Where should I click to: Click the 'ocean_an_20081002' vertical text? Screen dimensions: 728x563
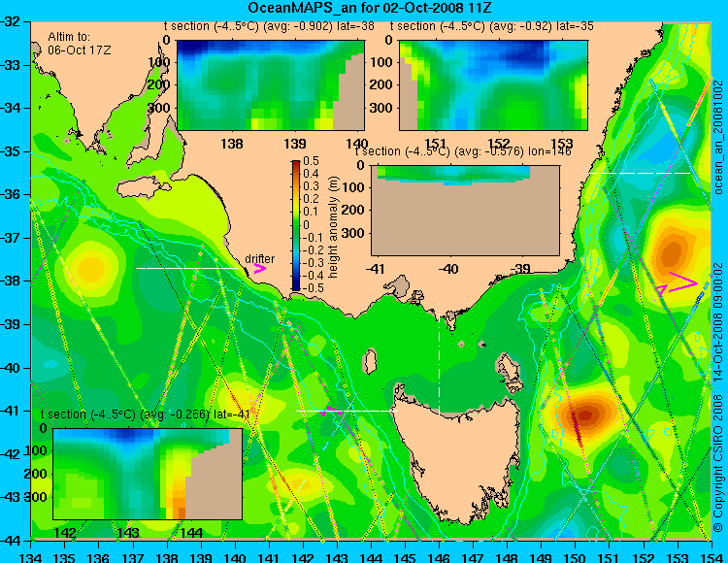pos(718,139)
